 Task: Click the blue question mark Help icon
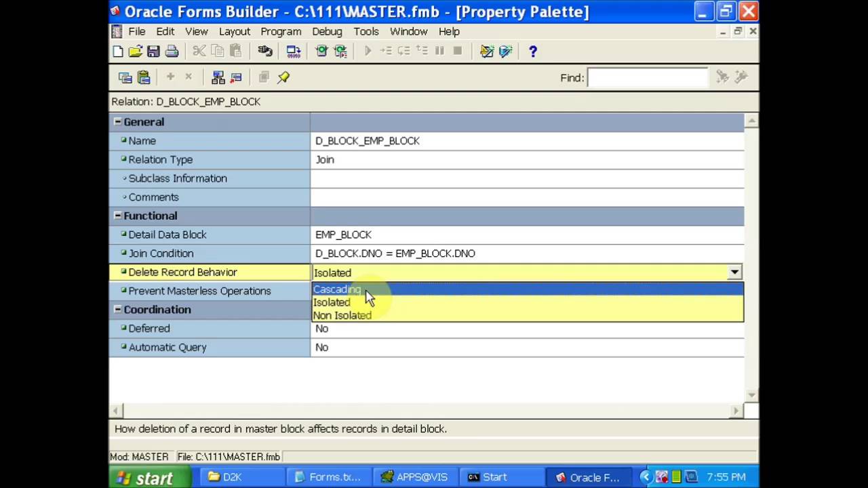(533, 52)
